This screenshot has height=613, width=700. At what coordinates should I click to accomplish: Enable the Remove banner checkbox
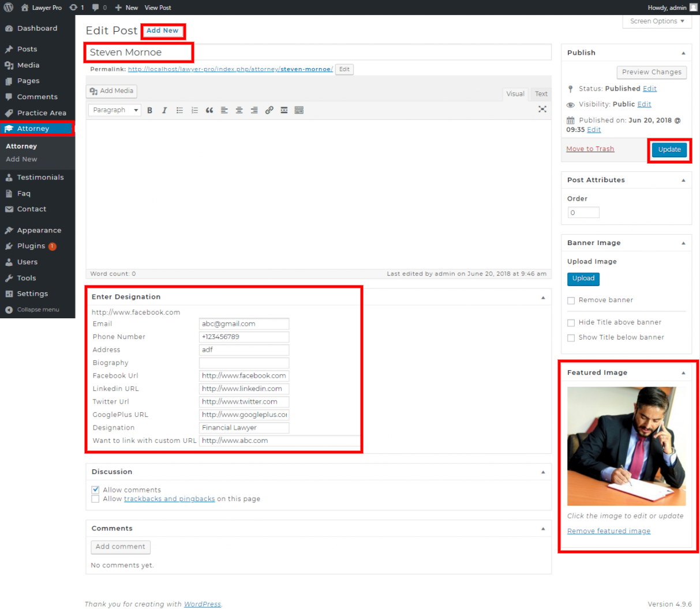pos(571,300)
